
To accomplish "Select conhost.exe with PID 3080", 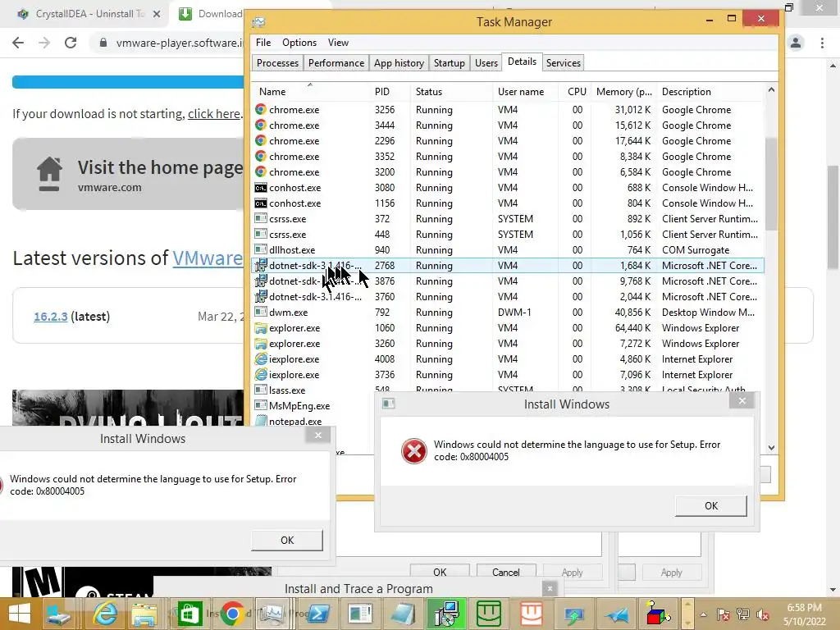I will 508,188.
